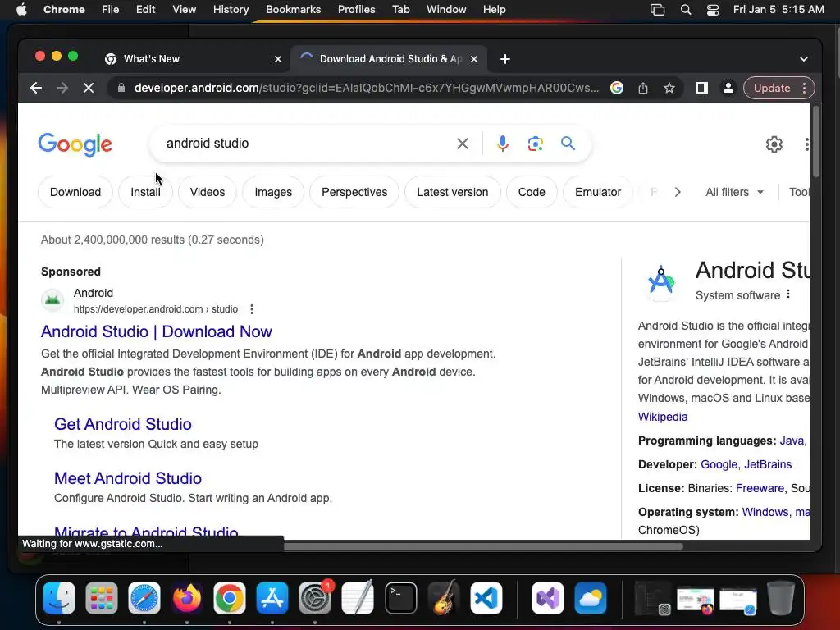840x630 pixels.
Task: Open Google Apps menu icon
Action: click(806, 144)
